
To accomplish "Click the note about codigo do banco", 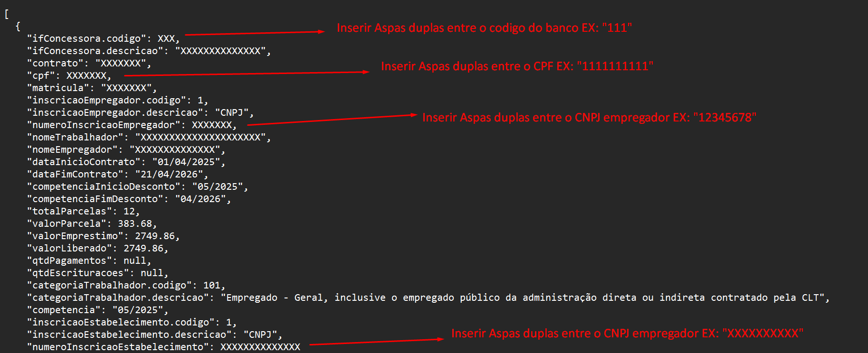I will tap(484, 28).
